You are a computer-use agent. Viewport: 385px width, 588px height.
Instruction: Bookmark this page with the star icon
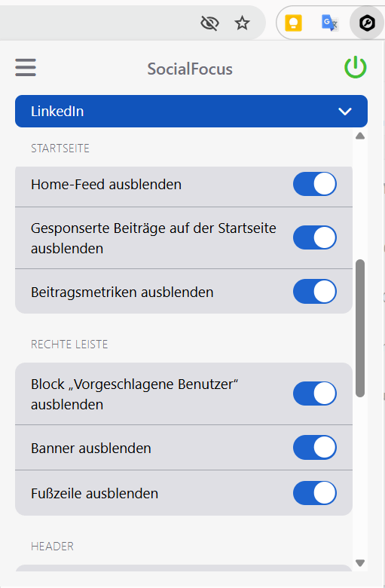pos(242,23)
